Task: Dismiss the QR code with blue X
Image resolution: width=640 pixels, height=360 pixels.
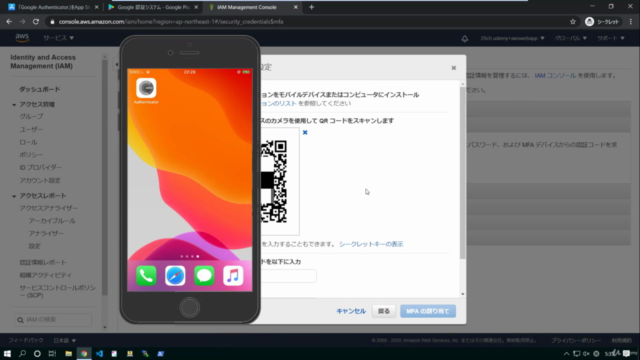Action: coord(305,132)
